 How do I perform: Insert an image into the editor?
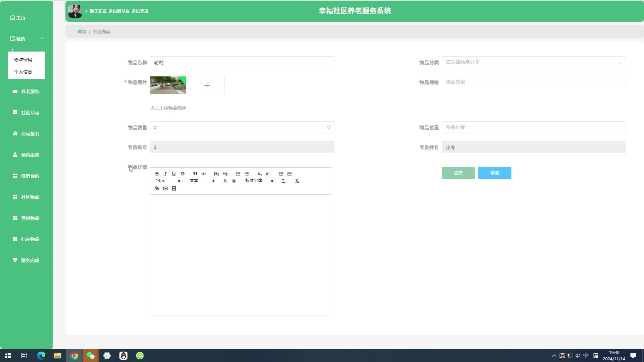[165, 188]
